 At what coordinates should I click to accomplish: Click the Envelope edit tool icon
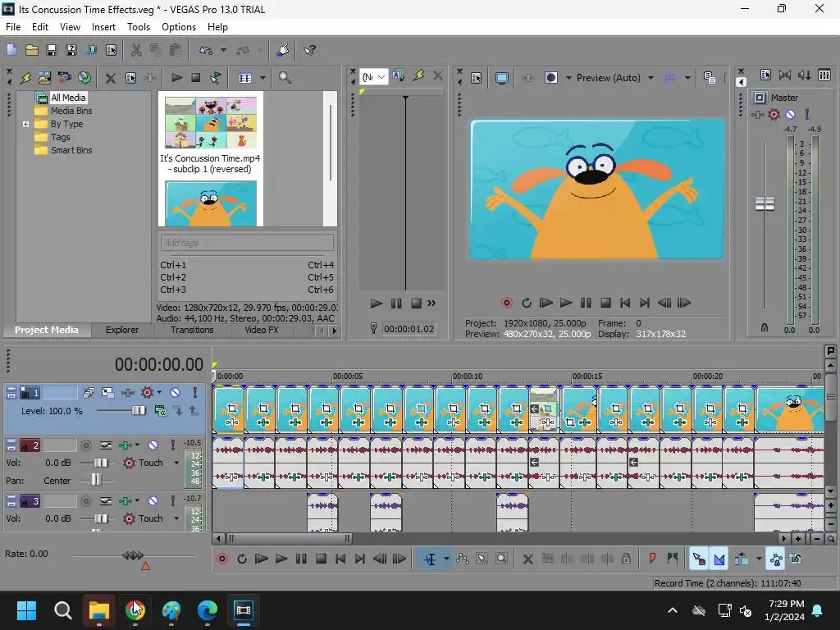(x=463, y=559)
